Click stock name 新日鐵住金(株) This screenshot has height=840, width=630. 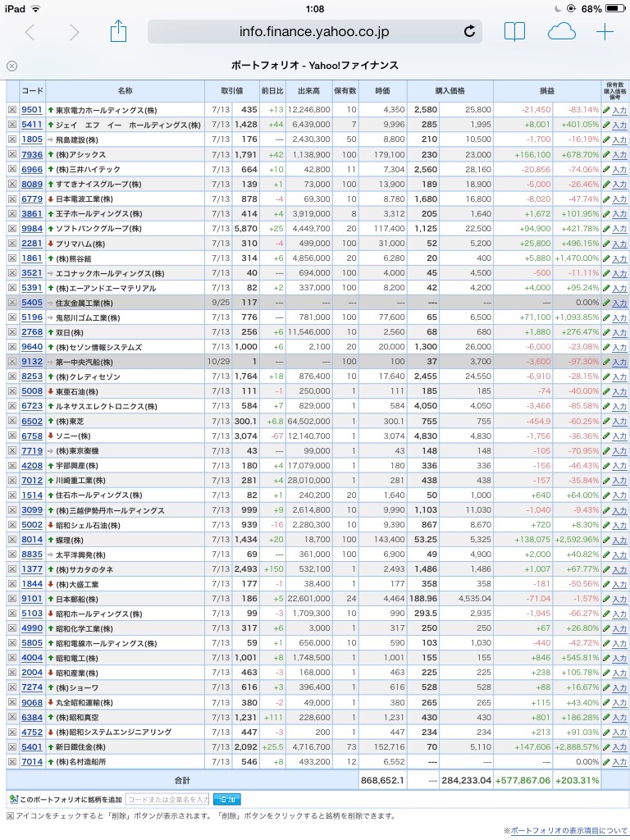pos(81,746)
